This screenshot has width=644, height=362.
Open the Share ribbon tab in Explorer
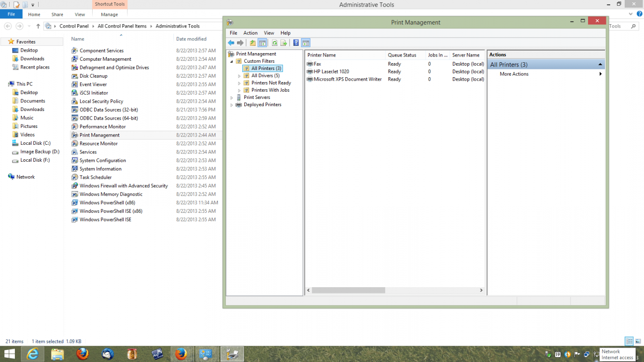(57, 14)
